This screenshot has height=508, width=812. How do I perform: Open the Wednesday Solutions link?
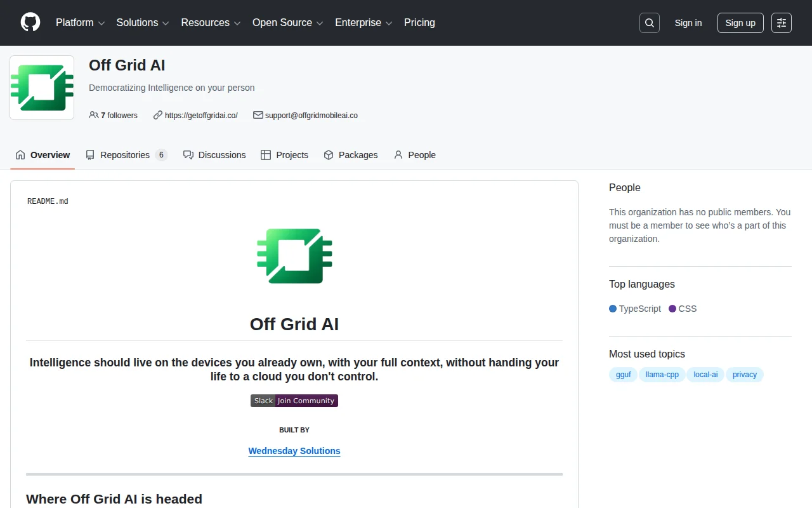[294, 451]
